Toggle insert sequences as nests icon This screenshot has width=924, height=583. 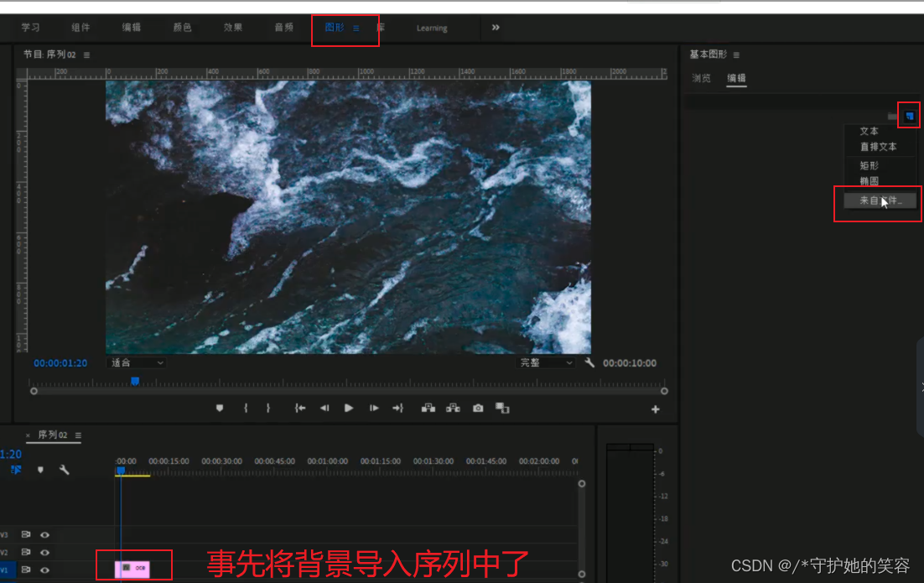16,470
